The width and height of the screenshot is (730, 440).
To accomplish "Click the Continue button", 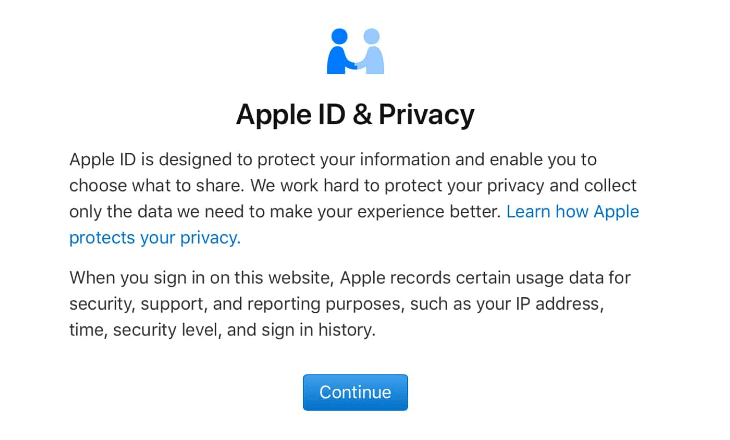I will [x=355, y=392].
